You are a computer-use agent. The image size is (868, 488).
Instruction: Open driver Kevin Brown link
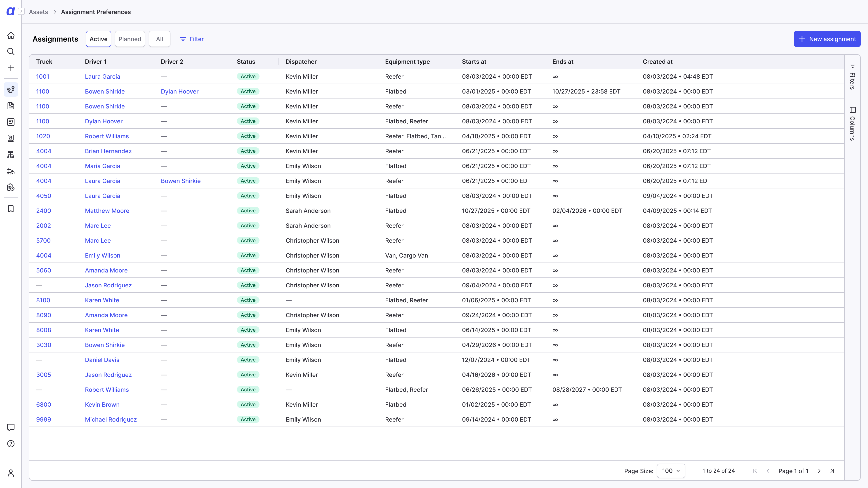tap(102, 404)
